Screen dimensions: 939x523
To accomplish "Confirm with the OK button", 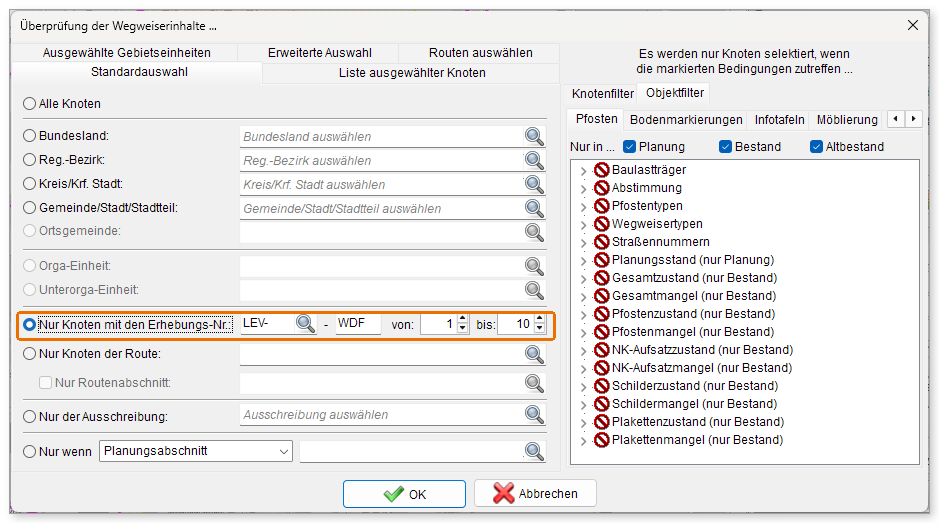I will 404,494.
